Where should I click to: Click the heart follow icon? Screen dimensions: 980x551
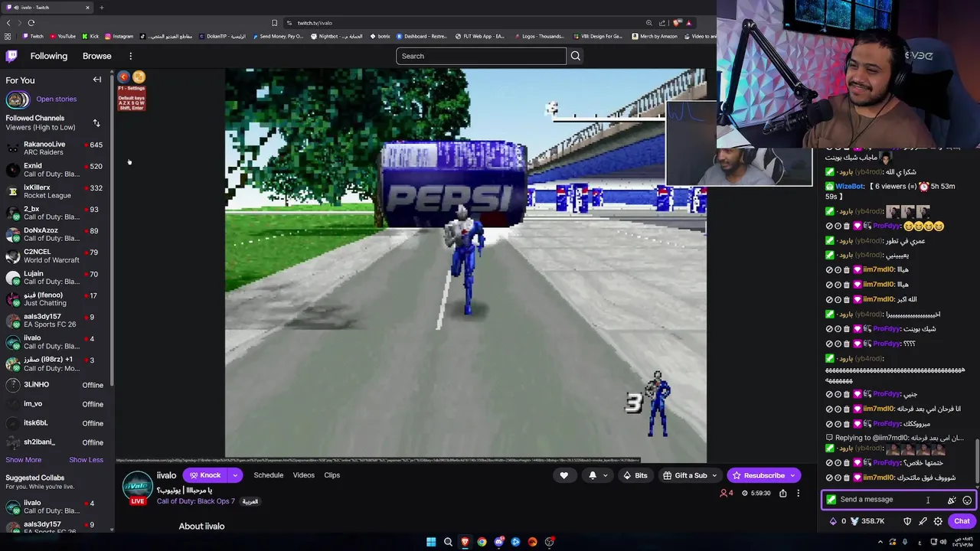pyautogui.click(x=564, y=475)
